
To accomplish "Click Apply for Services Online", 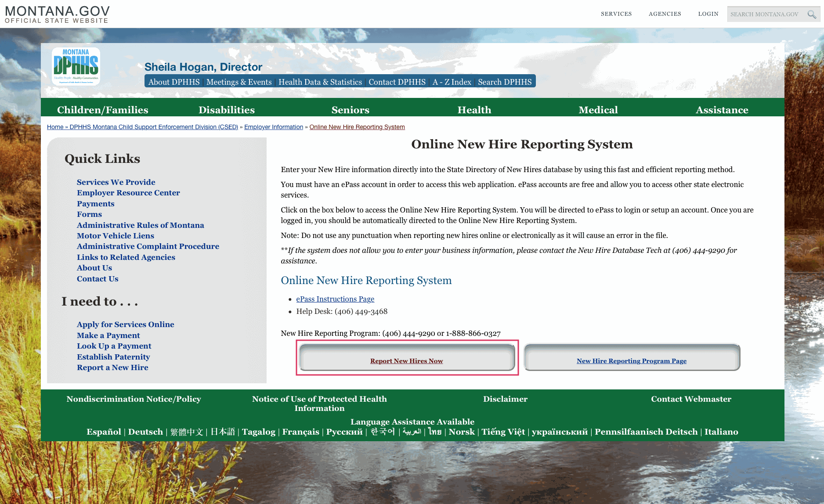I will [x=126, y=324].
